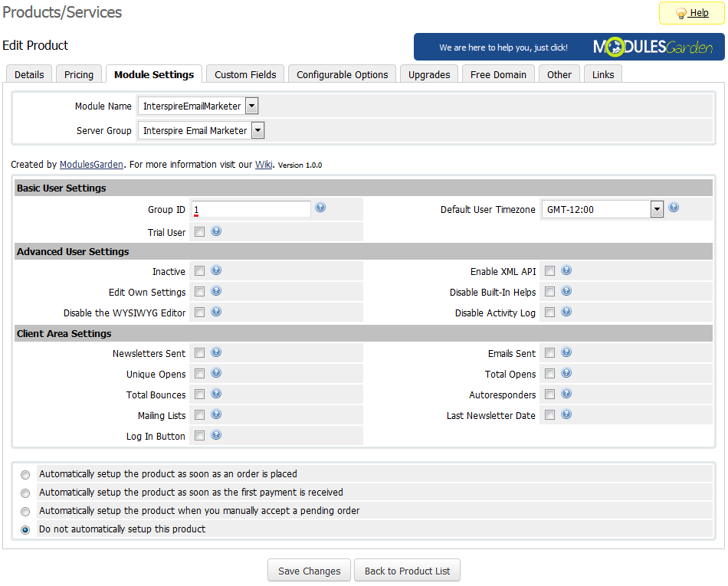Image resolution: width=728 pixels, height=586 pixels.
Task: Check the Disable Activity Log box
Action: [x=549, y=313]
